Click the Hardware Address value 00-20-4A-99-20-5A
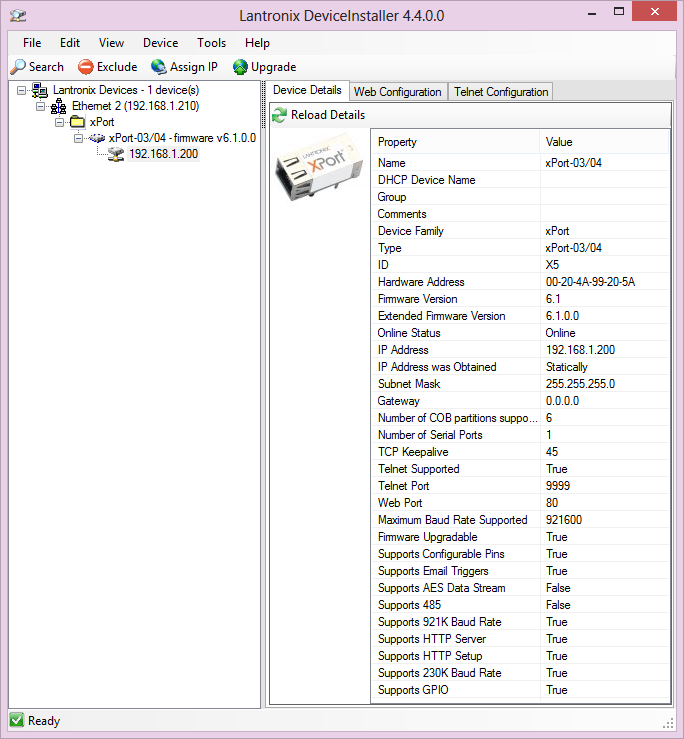The width and height of the screenshot is (684, 739). pyautogui.click(x=590, y=282)
